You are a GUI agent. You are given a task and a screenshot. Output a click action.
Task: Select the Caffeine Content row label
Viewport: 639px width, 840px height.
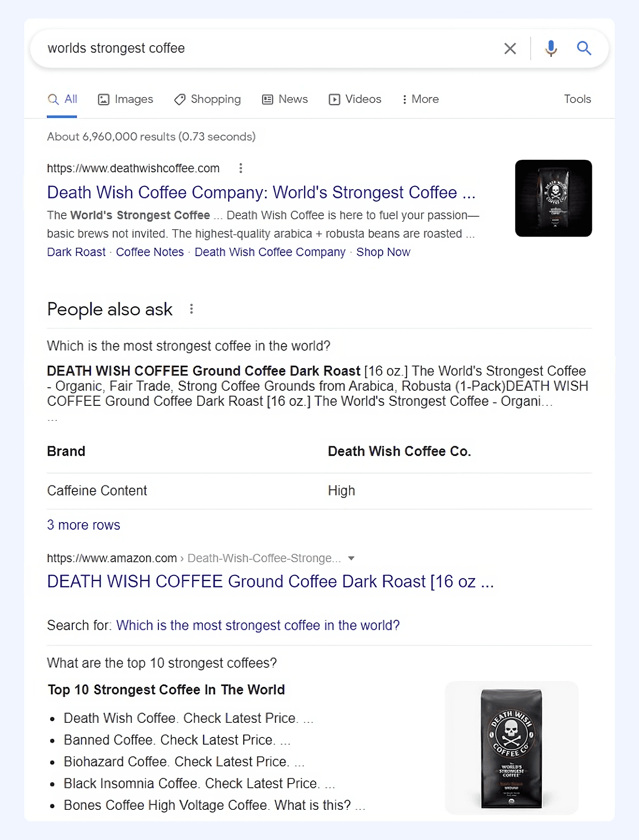[x=97, y=491]
